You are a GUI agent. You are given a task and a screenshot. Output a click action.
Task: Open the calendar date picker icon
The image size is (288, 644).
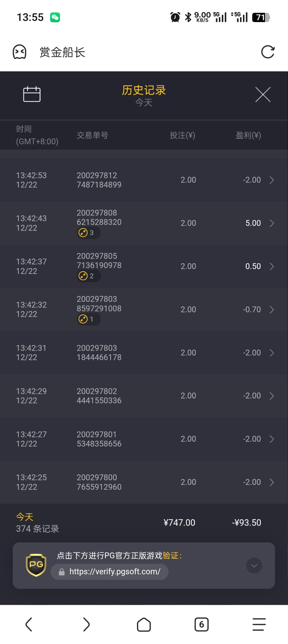click(32, 94)
